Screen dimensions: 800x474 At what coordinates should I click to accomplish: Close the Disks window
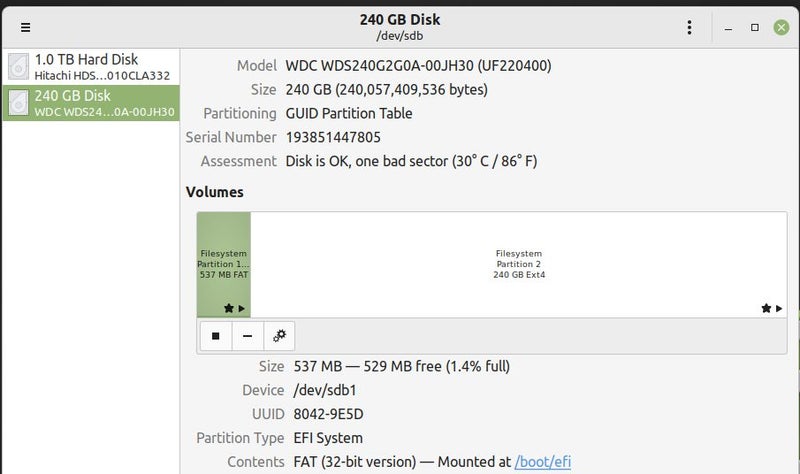tap(781, 28)
